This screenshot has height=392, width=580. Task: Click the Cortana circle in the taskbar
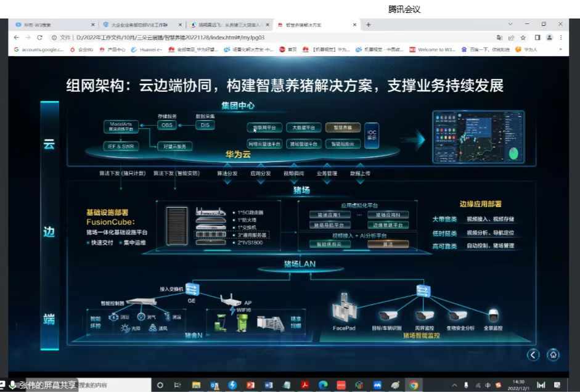click(x=160, y=385)
